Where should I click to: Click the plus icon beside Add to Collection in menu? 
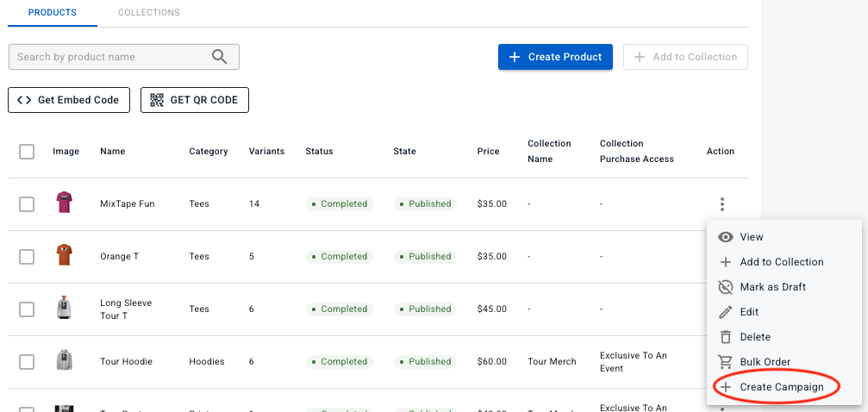coord(726,262)
